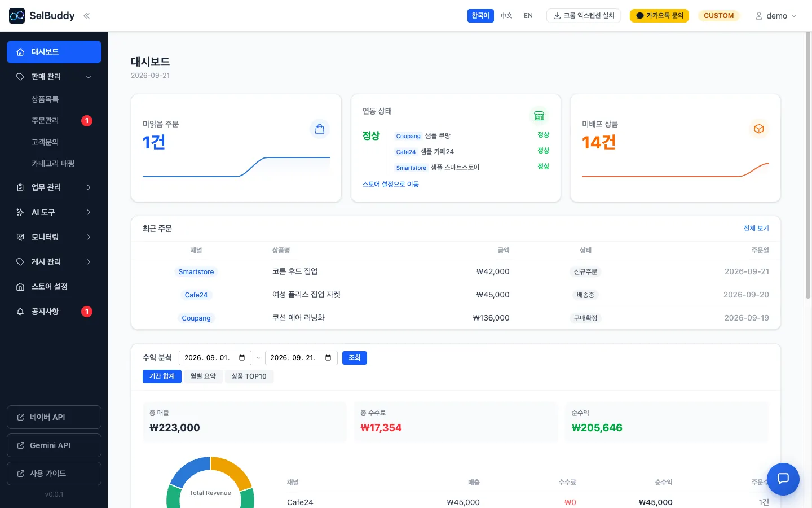Click the clipboard icon beside 업무 관리
The height and width of the screenshot is (508, 812).
[x=20, y=187]
